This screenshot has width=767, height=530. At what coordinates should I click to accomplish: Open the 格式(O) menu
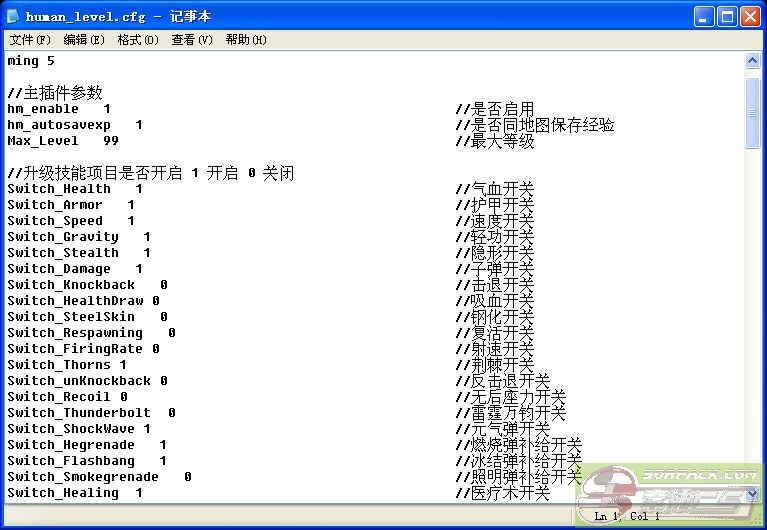pos(138,40)
